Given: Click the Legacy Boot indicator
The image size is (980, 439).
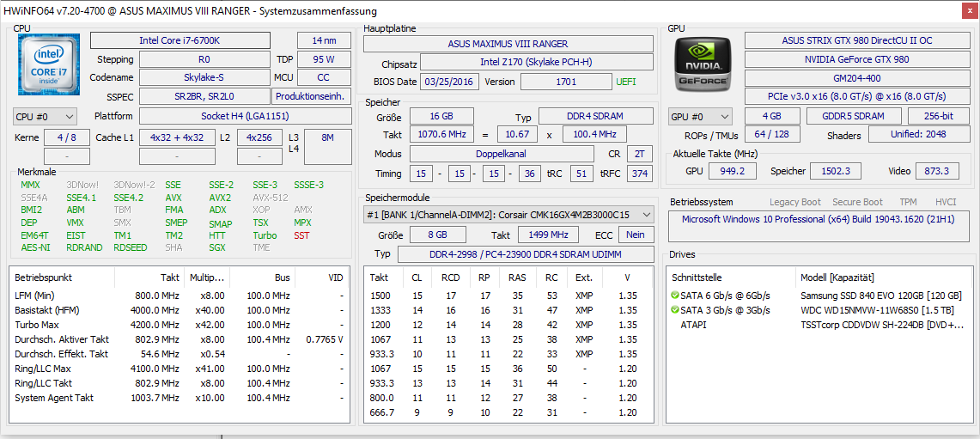Looking at the screenshot, I should [795, 202].
